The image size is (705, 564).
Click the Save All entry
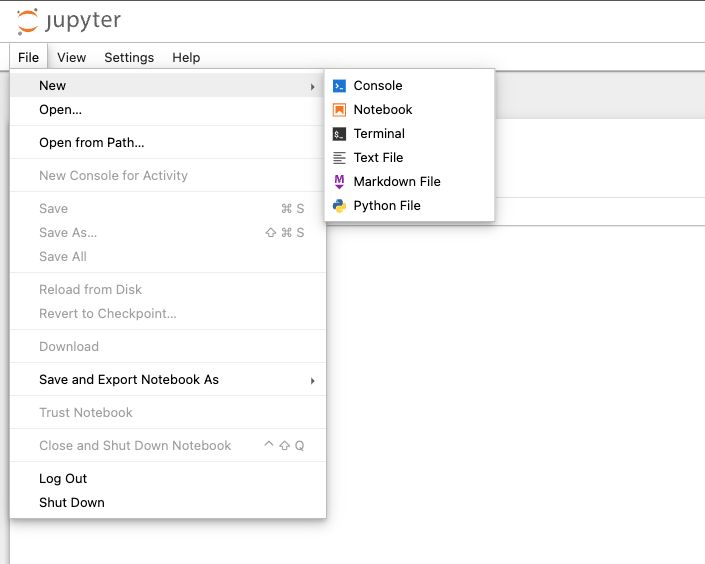point(168,257)
